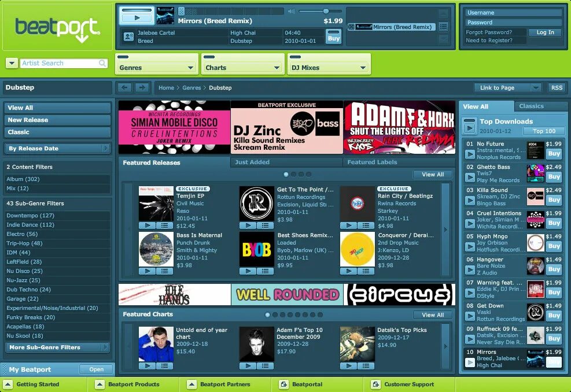Open the Circus label banner
This screenshot has width=571, height=392.
400,294
